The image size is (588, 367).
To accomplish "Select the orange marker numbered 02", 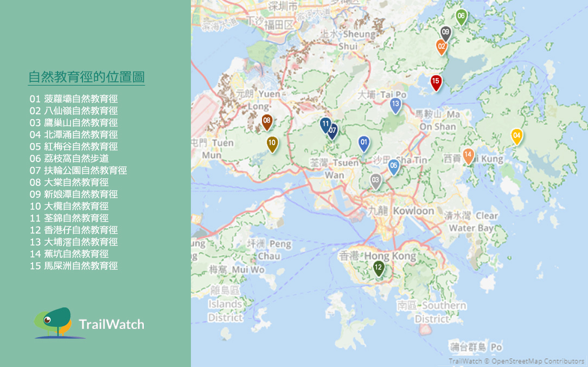I will click(x=442, y=47).
